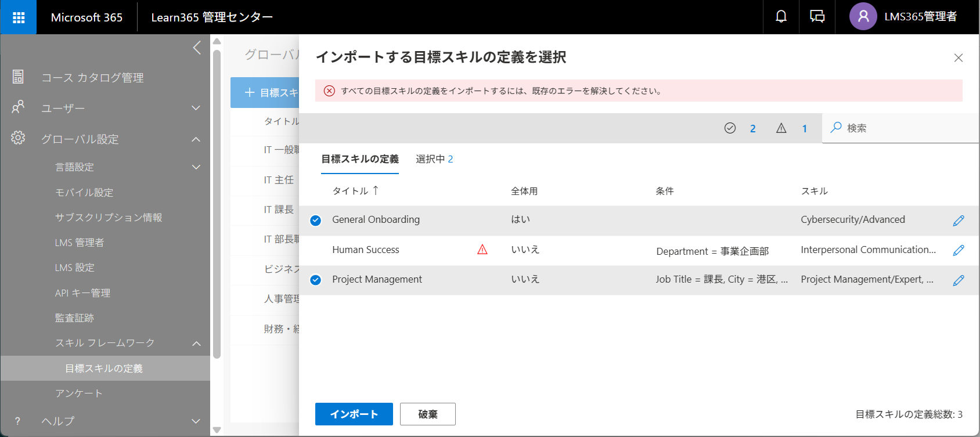Click the ヘルプ question mark icon

tap(17, 421)
